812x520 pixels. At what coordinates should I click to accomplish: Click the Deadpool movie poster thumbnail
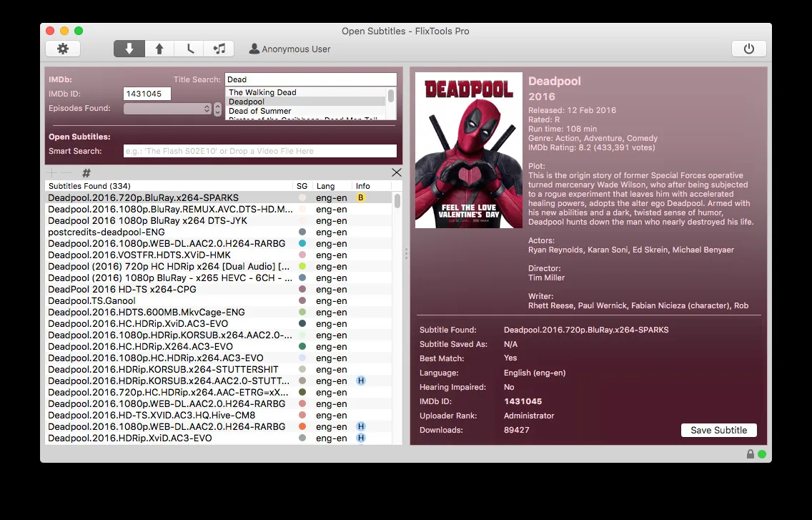point(468,150)
